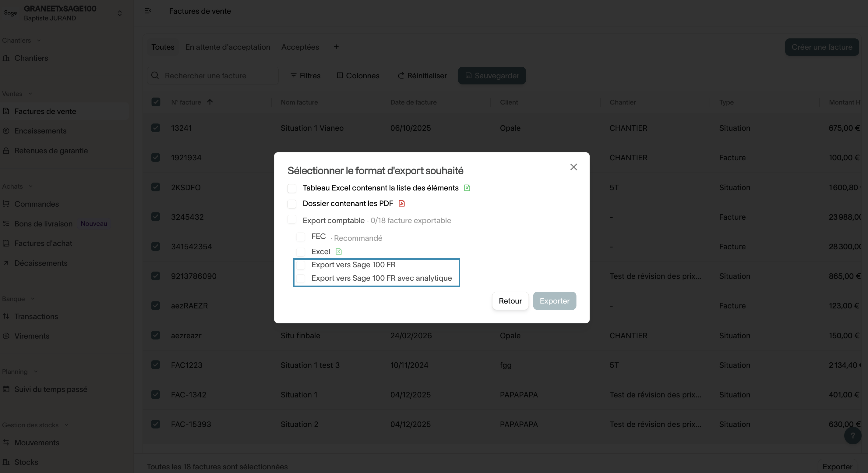Click the green Excel icon under Export comptable

339,251
